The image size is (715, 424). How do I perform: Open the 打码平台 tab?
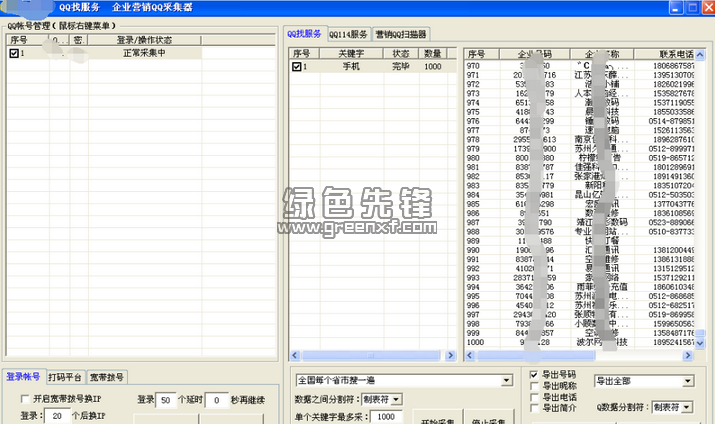[66, 377]
